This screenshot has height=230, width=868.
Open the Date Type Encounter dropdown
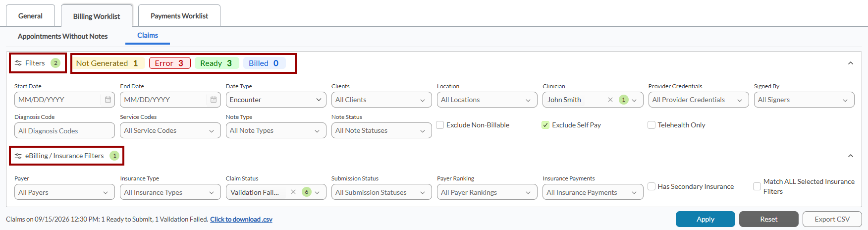(x=276, y=100)
